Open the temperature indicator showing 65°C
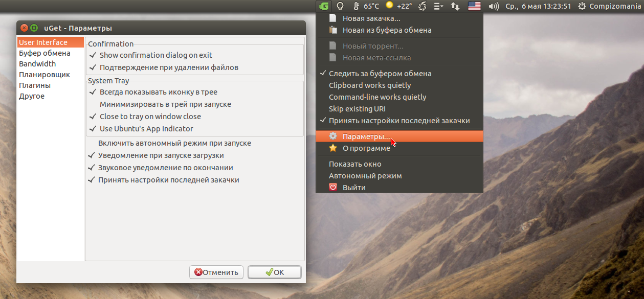 click(366, 6)
